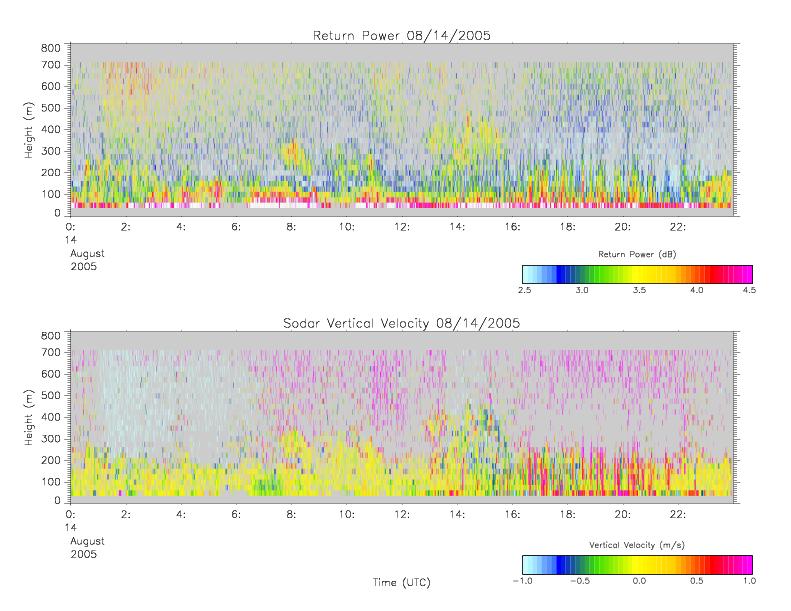791x611 pixels.
Task: Click the "18:" time tick under Vertical Velocity plot
Action: 567,514
